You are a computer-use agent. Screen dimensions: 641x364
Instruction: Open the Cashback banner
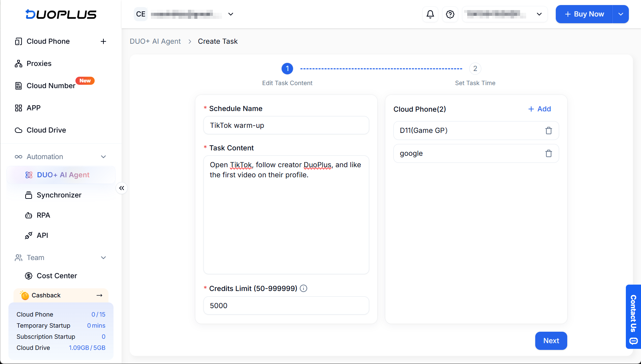(61, 295)
